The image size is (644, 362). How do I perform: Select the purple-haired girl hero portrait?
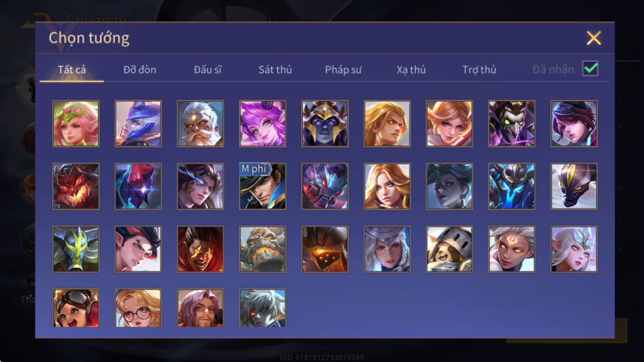pyautogui.click(x=262, y=123)
